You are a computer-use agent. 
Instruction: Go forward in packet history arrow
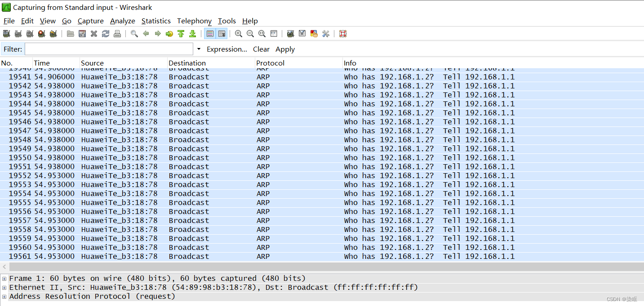[158, 34]
